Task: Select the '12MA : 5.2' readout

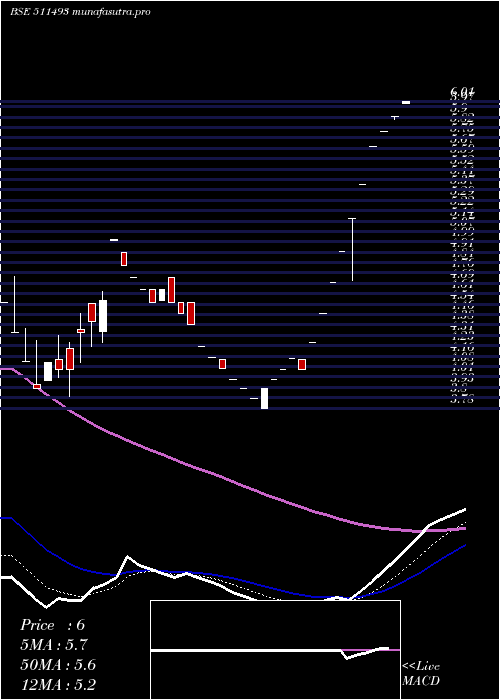Action: pyautogui.click(x=58, y=684)
